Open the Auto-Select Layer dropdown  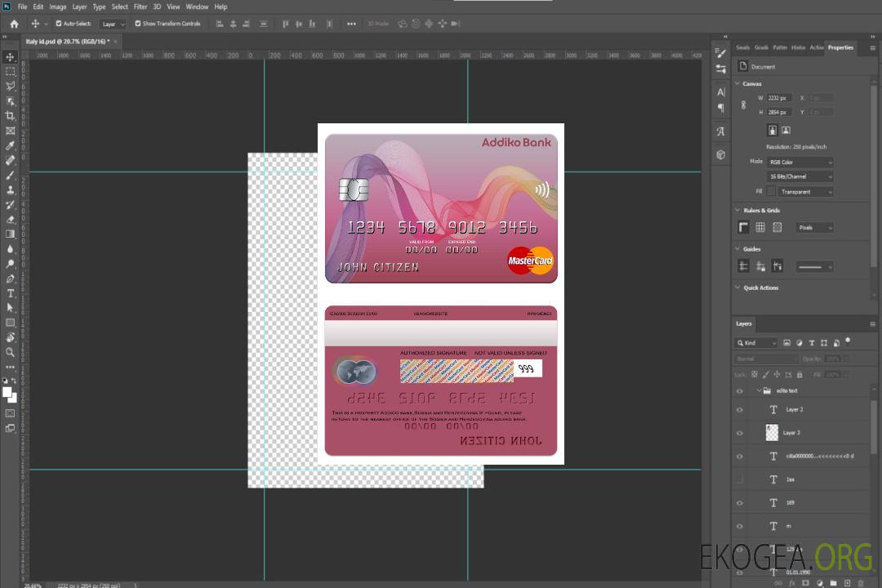coord(113,24)
